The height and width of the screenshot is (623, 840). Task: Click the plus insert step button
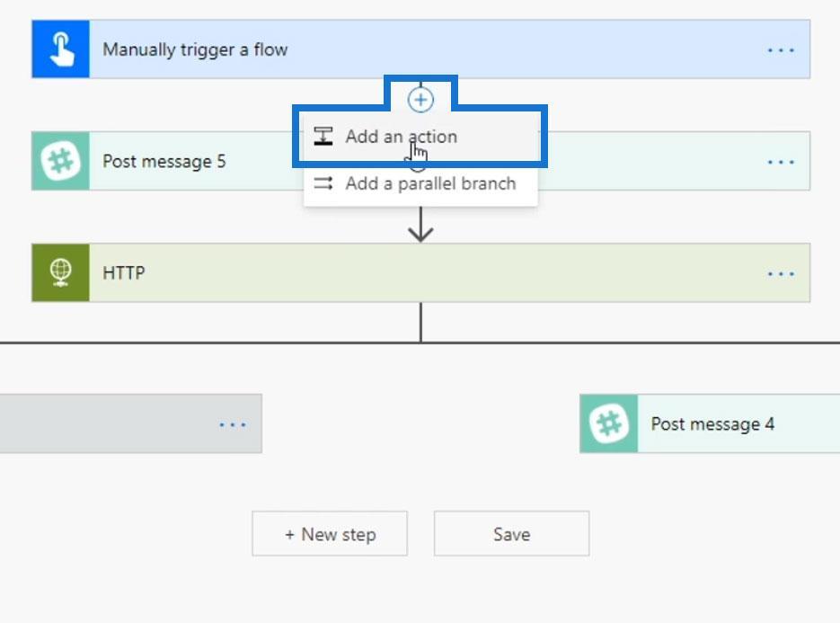[420, 100]
